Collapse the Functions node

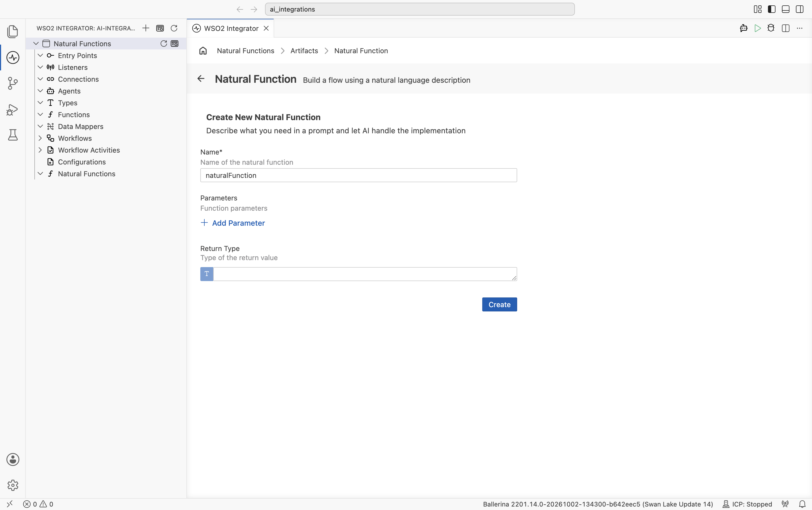tap(40, 114)
